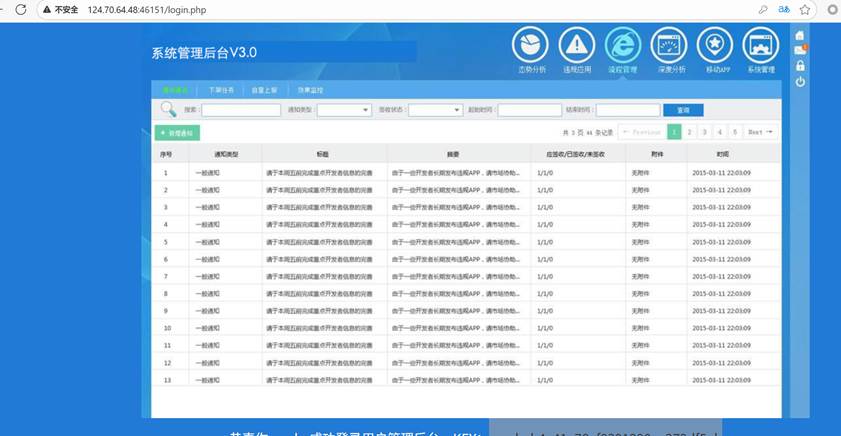The width and height of the screenshot is (841, 436).
Task: Focus the 结束时间 input field
Action: [628, 110]
